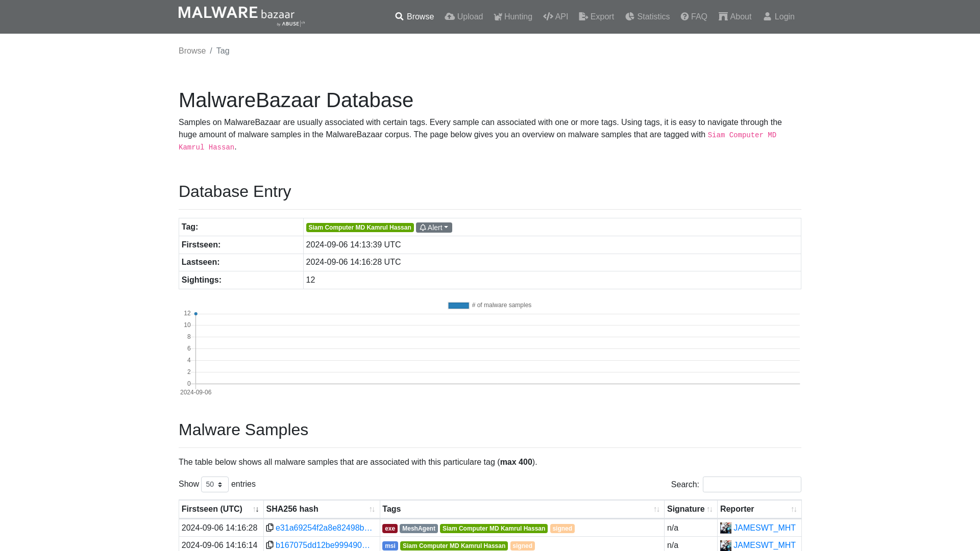This screenshot has width=980, height=551.
Task: Click Siam Computer tag in first sample row
Action: pyautogui.click(x=494, y=529)
